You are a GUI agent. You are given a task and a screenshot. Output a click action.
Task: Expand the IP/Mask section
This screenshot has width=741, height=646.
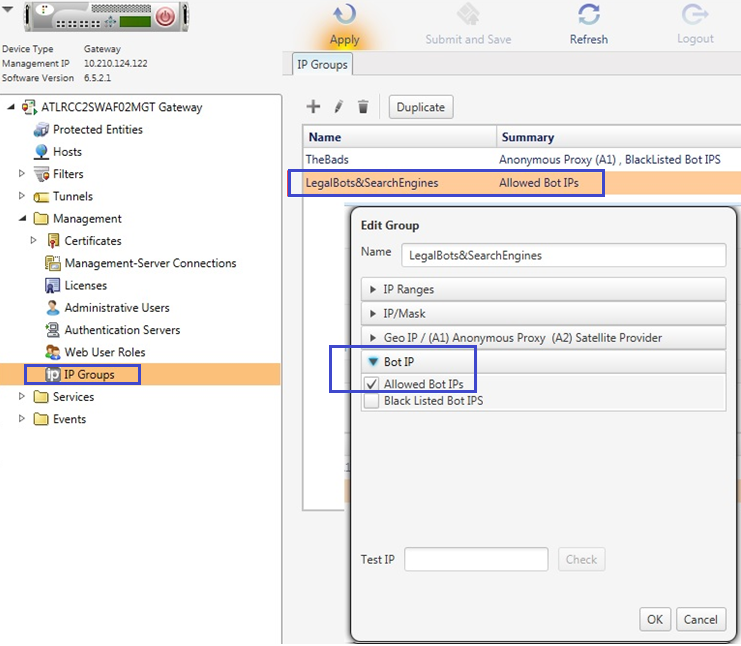[373, 313]
